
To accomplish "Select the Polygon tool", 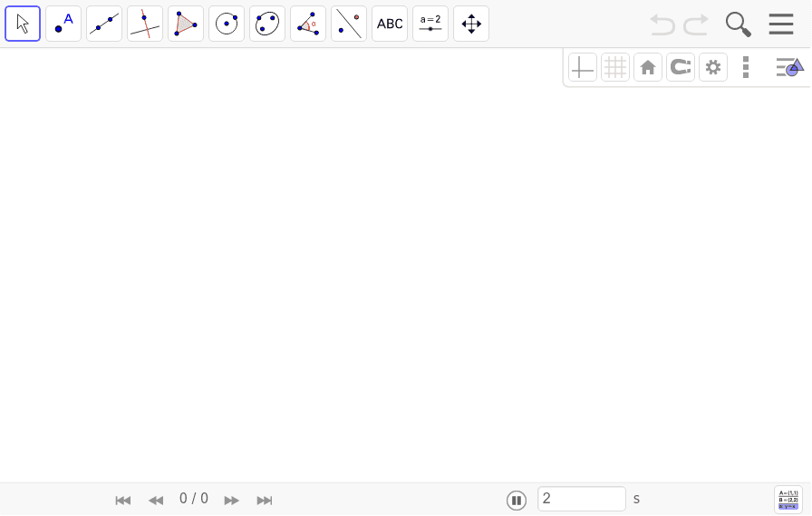I will coord(186,24).
